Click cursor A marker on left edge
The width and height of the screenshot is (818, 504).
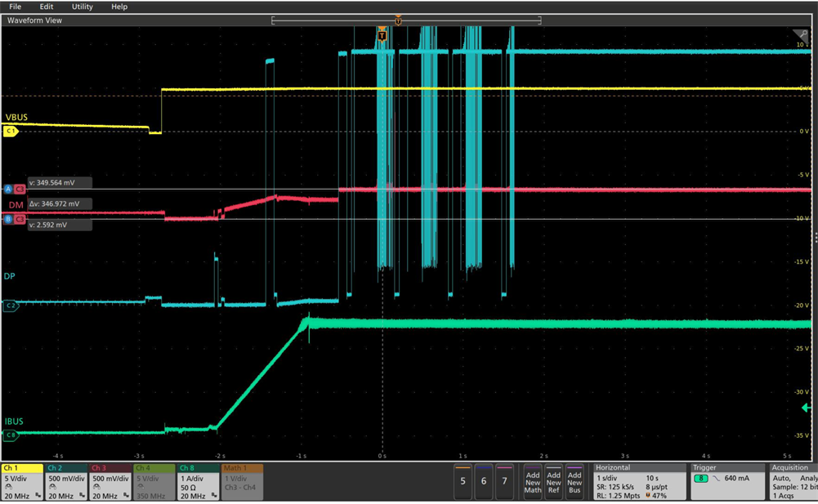pyautogui.click(x=8, y=189)
